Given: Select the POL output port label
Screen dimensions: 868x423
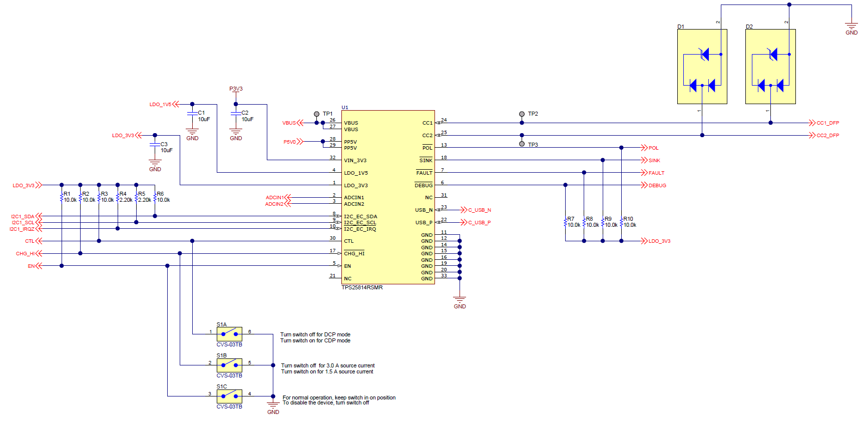Looking at the screenshot, I should click(x=654, y=148).
